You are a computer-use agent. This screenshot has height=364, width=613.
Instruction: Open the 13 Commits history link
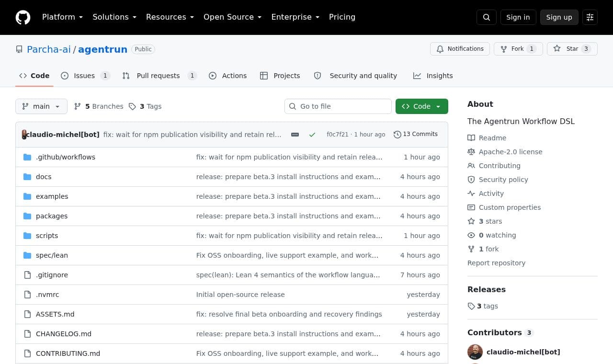pos(416,134)
